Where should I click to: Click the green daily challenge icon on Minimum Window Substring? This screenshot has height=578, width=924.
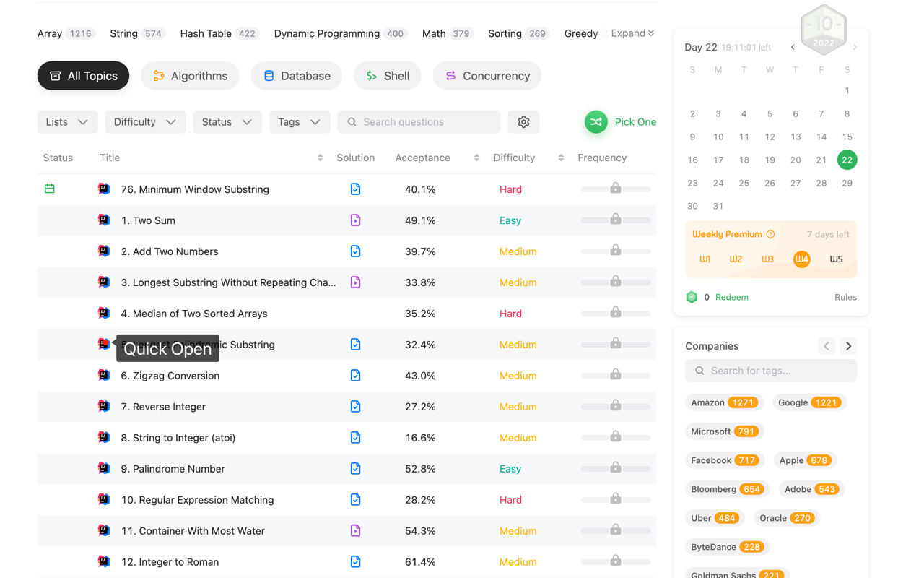click(49, 189)
